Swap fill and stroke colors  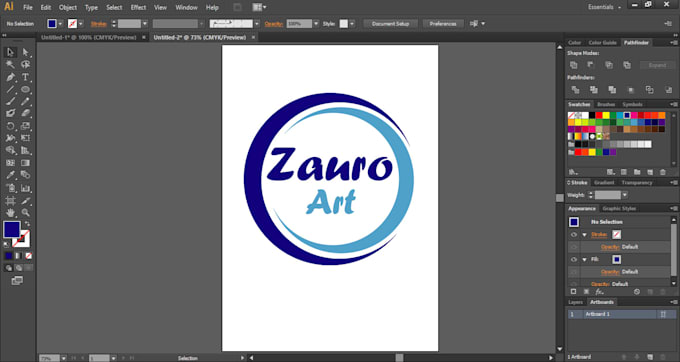pos(27,224)
